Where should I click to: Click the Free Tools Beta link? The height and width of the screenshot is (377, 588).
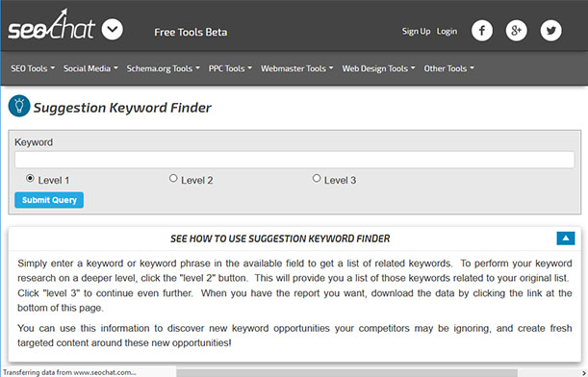coord(191,33)
